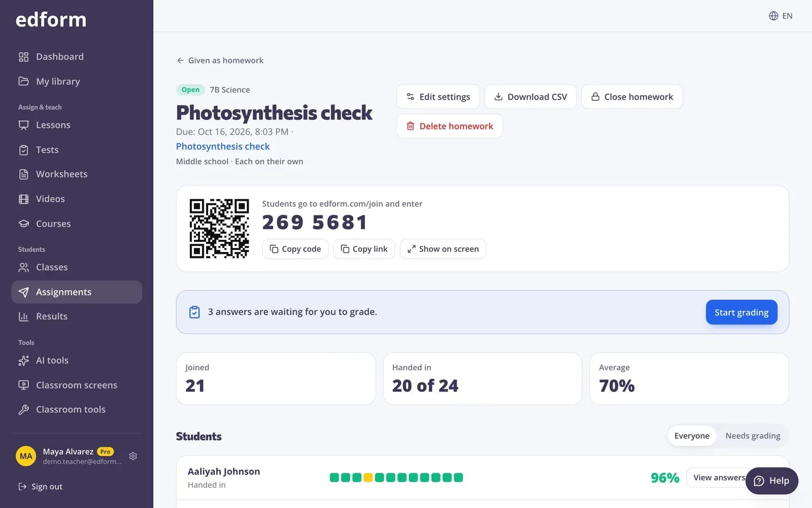The width and height of the screenshot is (812, 508).
Task: Switch to Needs grading filter
Action: 753,436
